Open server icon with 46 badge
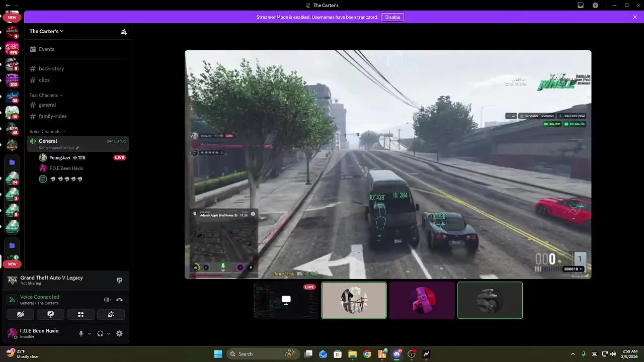Viewport: 644px width, 362px height. (x=12, y=128)
